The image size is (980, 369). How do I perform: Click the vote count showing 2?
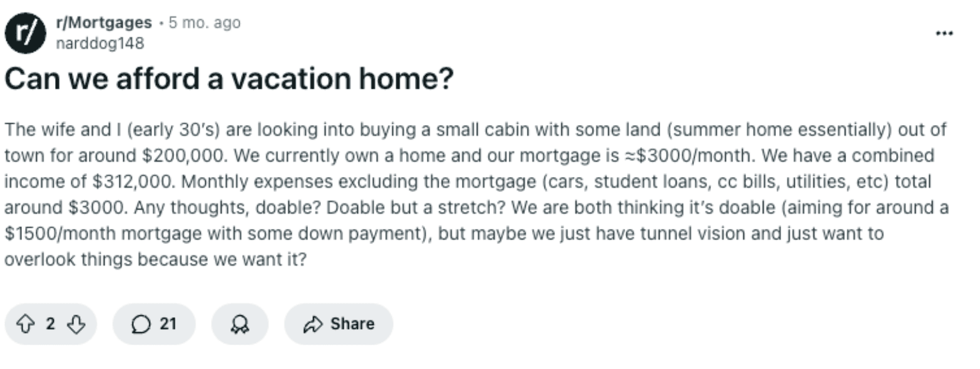point(51,324)
